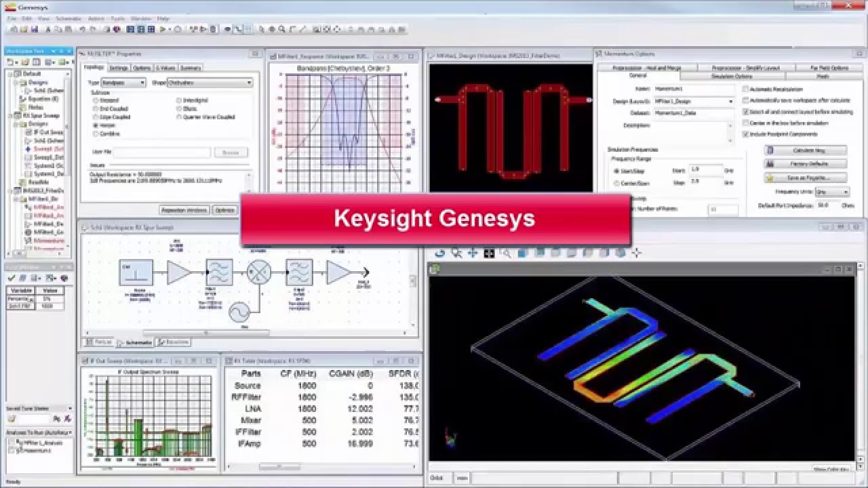
Task: Select the Combline subtype radio button
Action: point(96,134)
